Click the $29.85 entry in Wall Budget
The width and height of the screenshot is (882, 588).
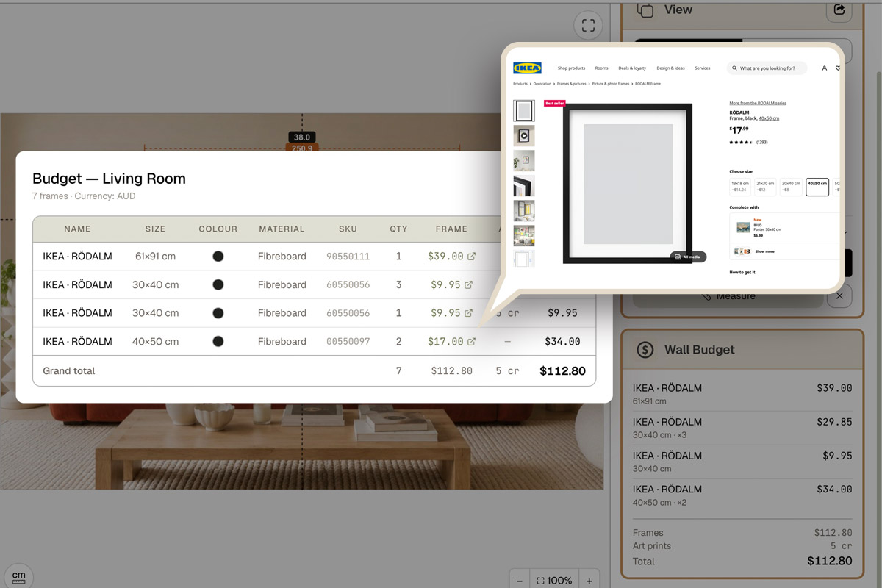point(834,422)
